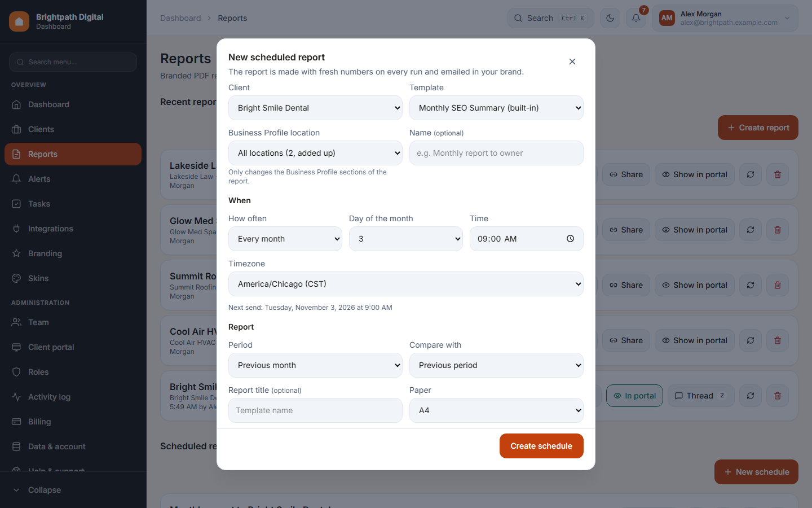Toggle dark mode with the moon icon
Screen dimensions: 812x508
pos(610,18)
